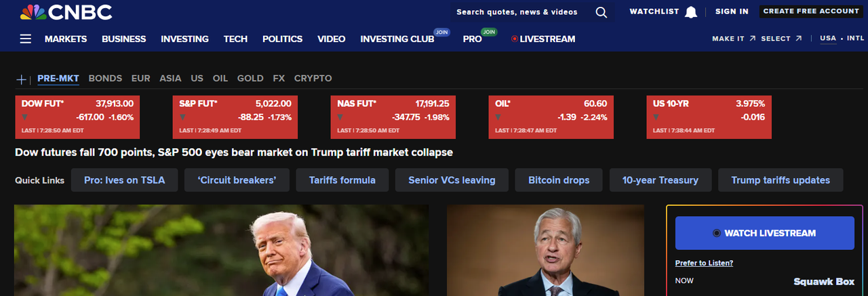The width and height of the screenshot is (868, 296).
Task: Click the search magnifier icon
Action: pos(601,12)
